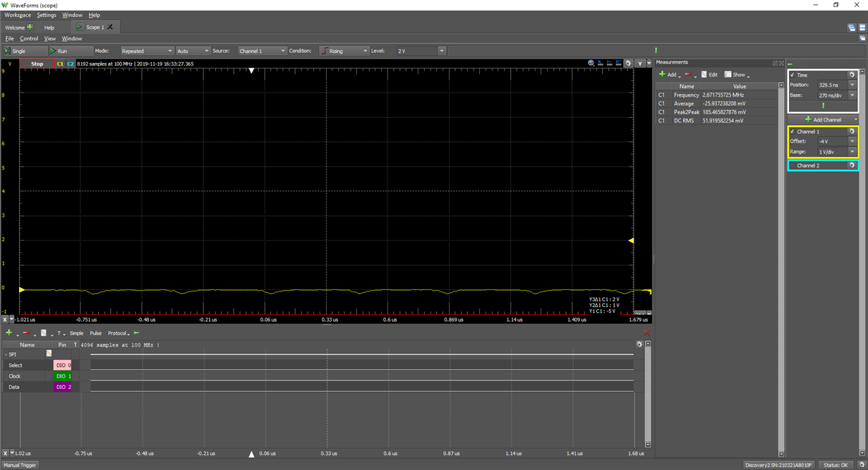Open the logic analyzer options gear
The width and height of the screenshot is (868, 470).
[x=639, y=344]
